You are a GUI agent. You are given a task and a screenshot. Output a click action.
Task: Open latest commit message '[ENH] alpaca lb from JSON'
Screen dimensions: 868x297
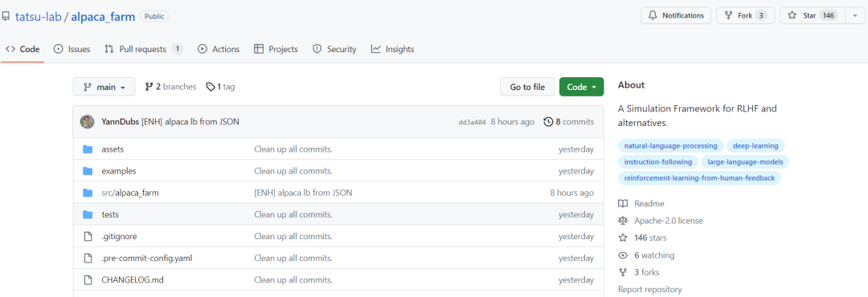(x=190, y=122)
